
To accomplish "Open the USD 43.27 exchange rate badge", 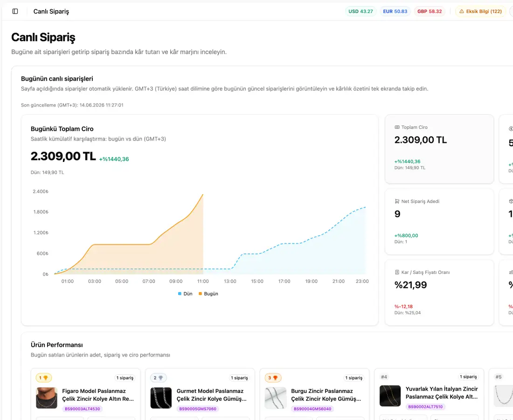I will (360, 12).
